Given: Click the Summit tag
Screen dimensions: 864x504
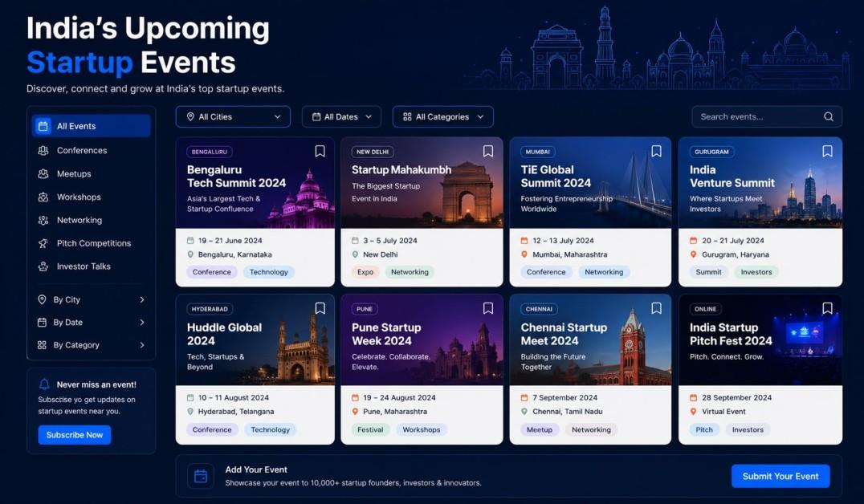Looking at the screenshot, I should 708,272.
